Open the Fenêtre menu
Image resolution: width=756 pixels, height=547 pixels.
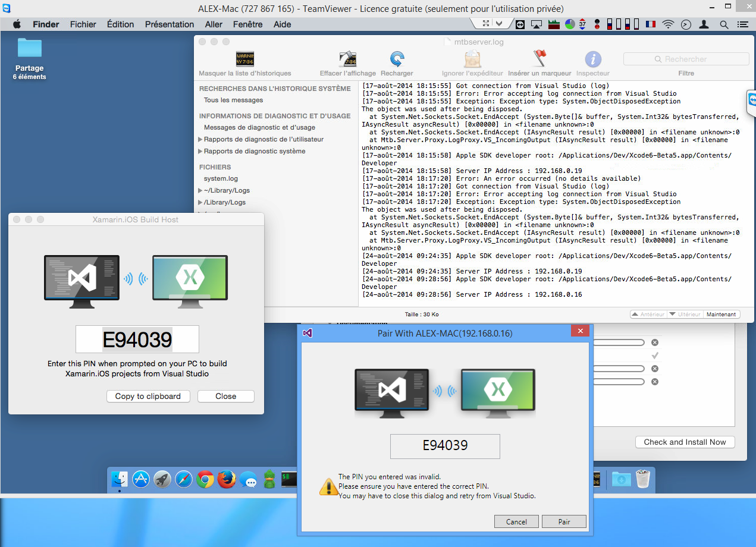point(247,24)
